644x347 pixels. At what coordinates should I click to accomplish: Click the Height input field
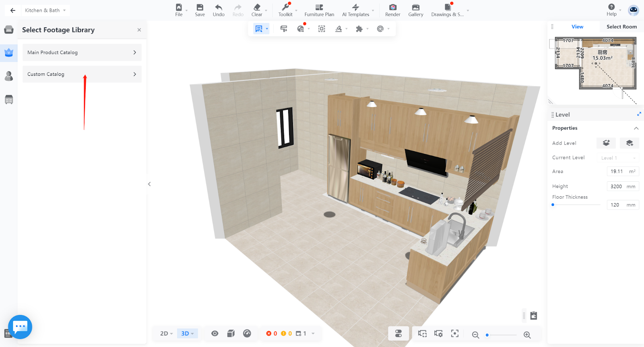tap(616, 186)
